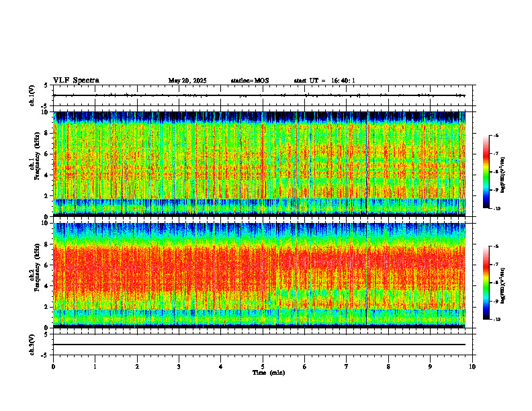The image size is (532, 411).
Task: Click the ch.1 spectrogram color bar
Action: [x=486, y=172]
